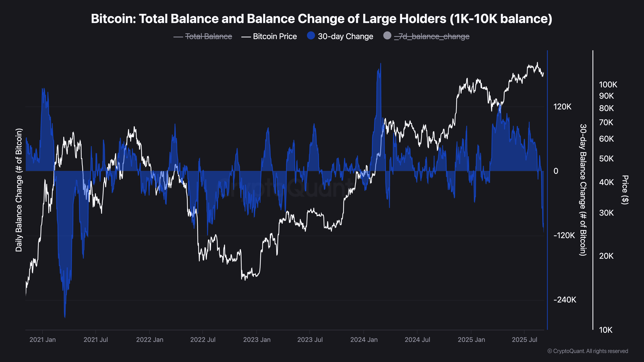Viewport: 644px width, 362px height.
Task: Click the Total Balance line marker in legend
Action: pyautogui.click(x=179, y=37)
